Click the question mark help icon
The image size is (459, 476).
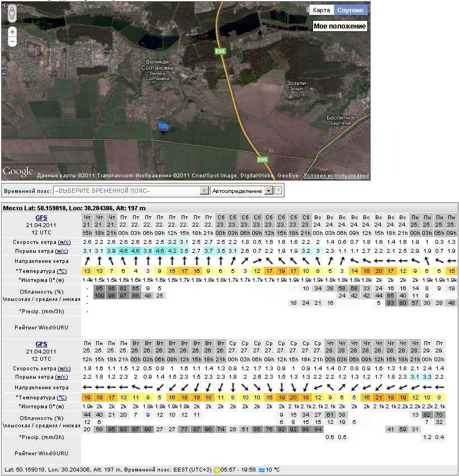[278, 191]
